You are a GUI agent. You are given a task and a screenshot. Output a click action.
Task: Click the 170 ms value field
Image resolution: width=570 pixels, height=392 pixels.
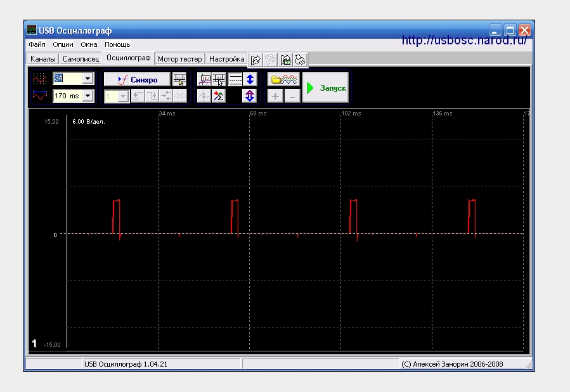click(x=68, y=96)
